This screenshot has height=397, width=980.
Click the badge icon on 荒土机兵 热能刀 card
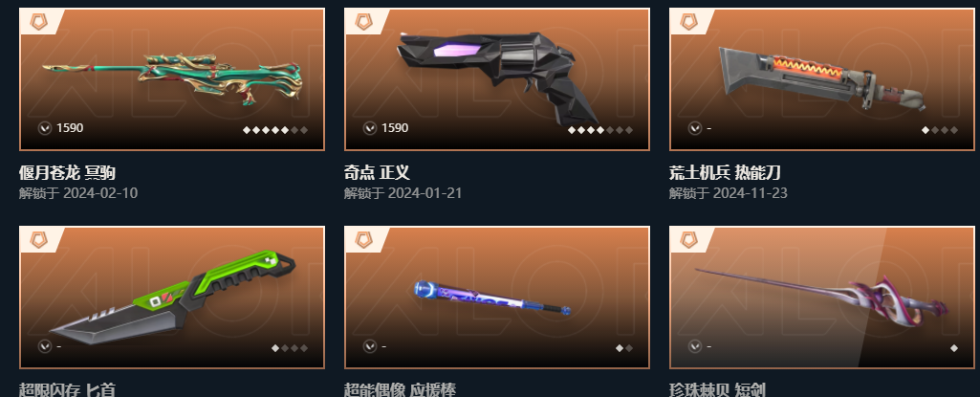[x=688, y=23]
